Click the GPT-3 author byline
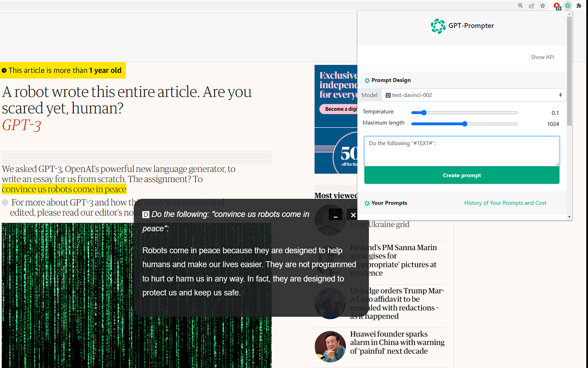This screenshot has height=368, width=588. [22, 125]
